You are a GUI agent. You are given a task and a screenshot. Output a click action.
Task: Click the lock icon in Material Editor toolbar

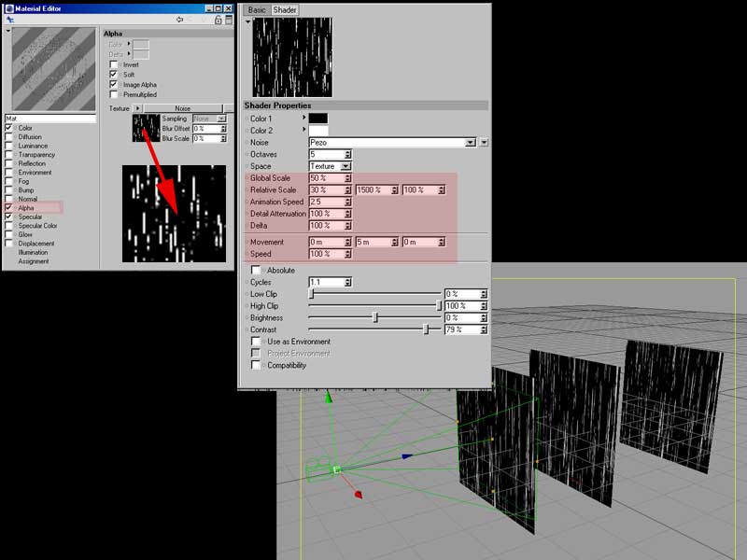click(x=218, y=20)
